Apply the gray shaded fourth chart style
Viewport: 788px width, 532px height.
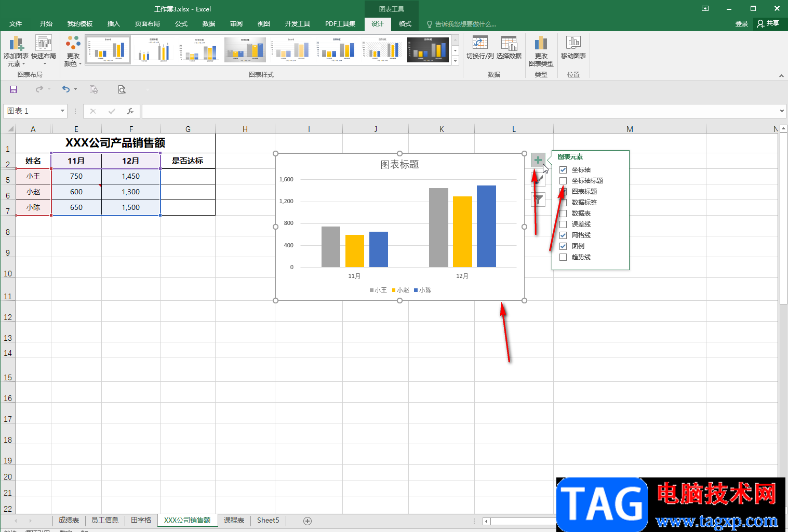pyautogui.click(x=245, y=50)
